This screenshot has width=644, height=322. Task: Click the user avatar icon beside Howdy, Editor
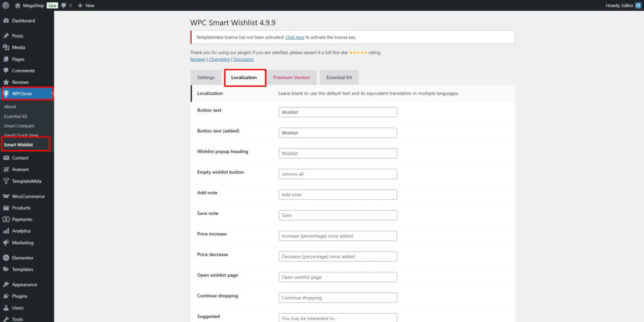click(638, 6)
